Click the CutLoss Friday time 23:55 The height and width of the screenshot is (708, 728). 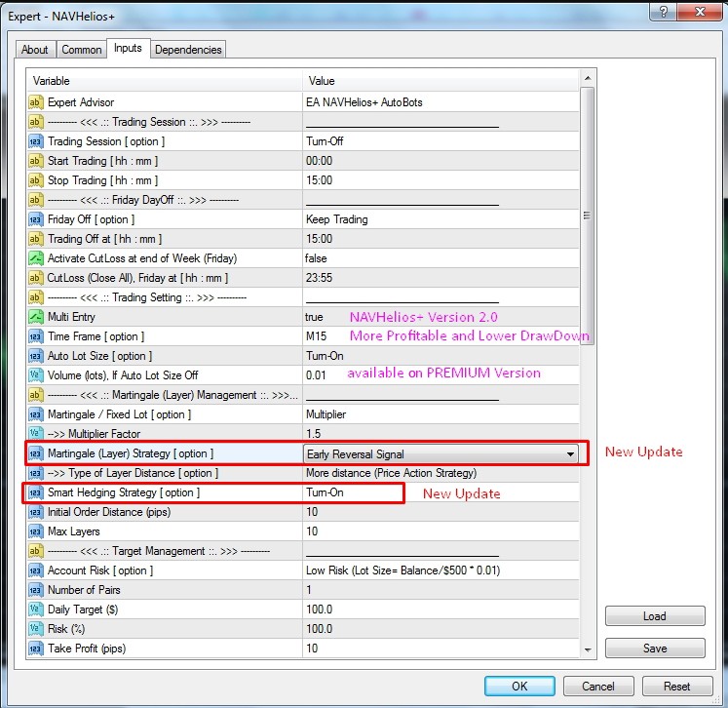click(x=319, y=278)
